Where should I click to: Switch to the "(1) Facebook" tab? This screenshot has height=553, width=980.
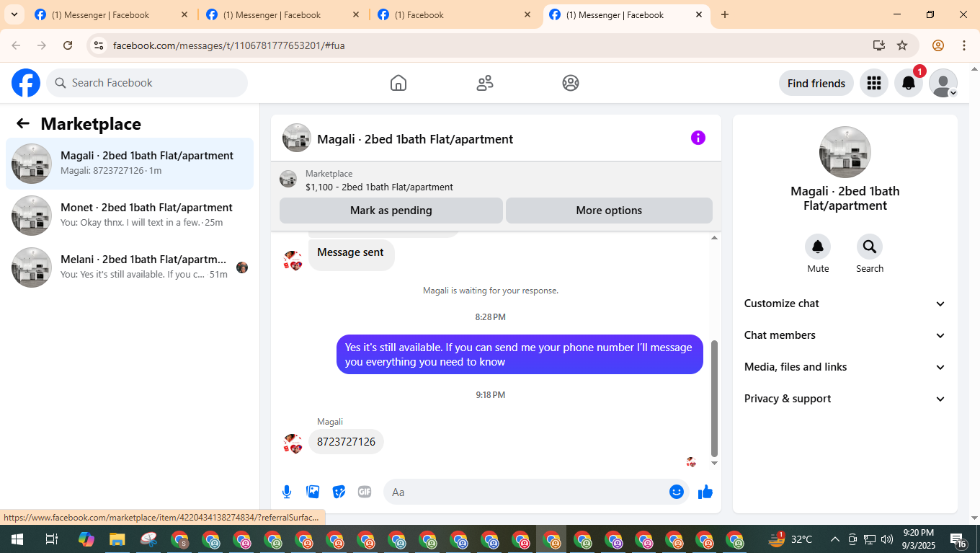point(455,14)
